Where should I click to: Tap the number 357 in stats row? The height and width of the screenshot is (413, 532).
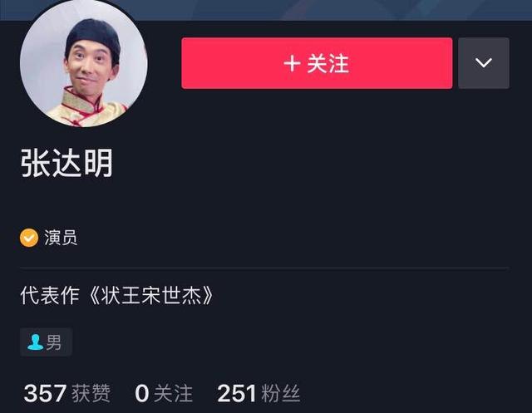(45, 393)
